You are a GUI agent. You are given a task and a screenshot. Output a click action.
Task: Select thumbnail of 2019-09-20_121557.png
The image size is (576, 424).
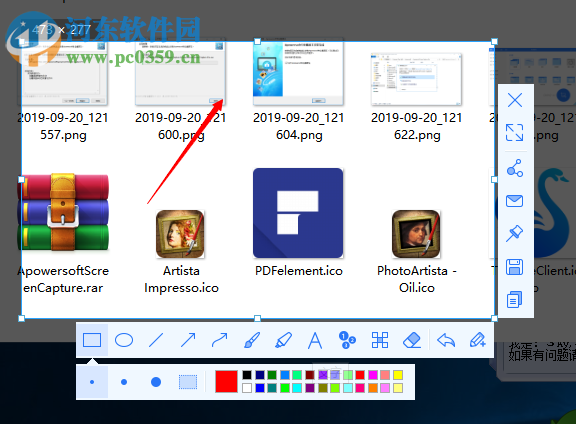(64, 73)
